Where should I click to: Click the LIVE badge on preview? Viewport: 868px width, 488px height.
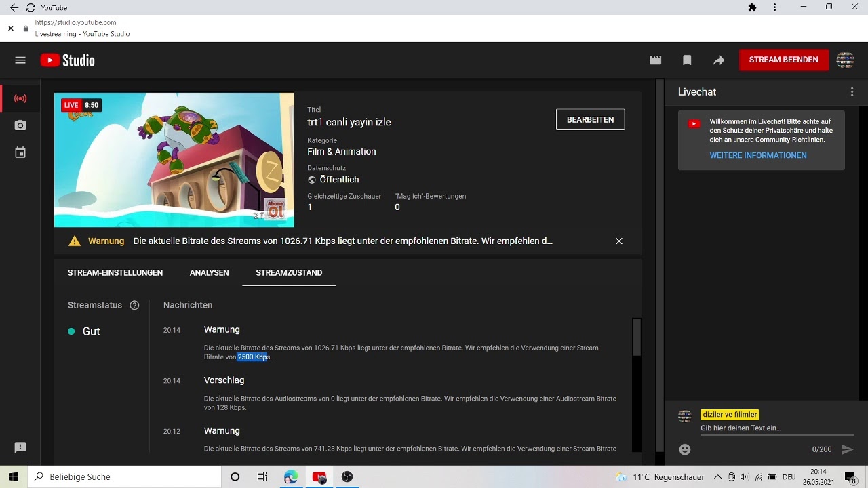point(71,105)
